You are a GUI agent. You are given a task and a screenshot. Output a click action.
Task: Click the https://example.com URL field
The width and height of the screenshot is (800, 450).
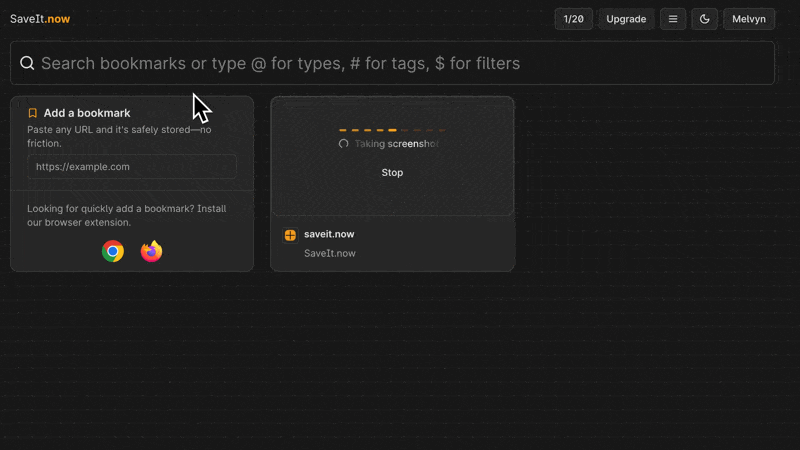click(132, 166)
